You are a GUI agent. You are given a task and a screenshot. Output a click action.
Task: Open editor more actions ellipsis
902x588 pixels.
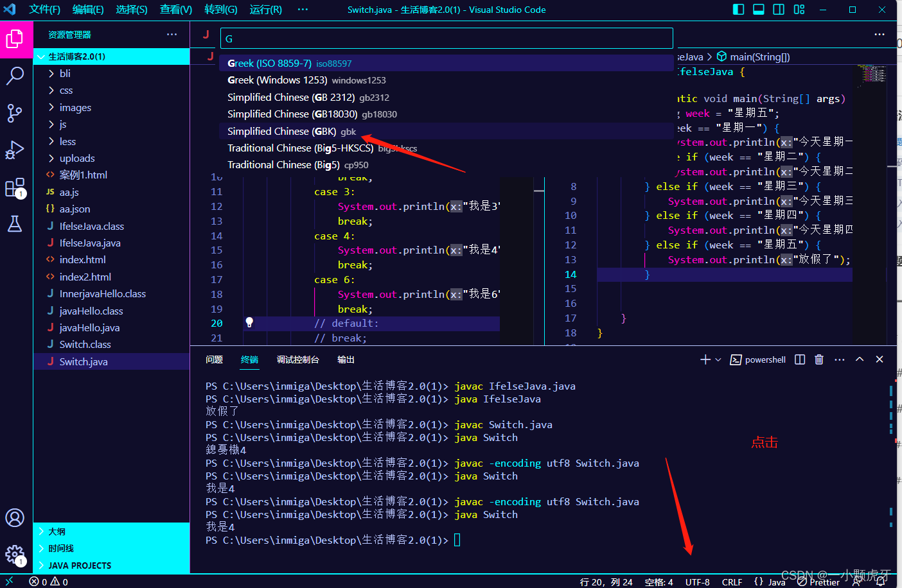pyautogui.click(x=880, y=35)
